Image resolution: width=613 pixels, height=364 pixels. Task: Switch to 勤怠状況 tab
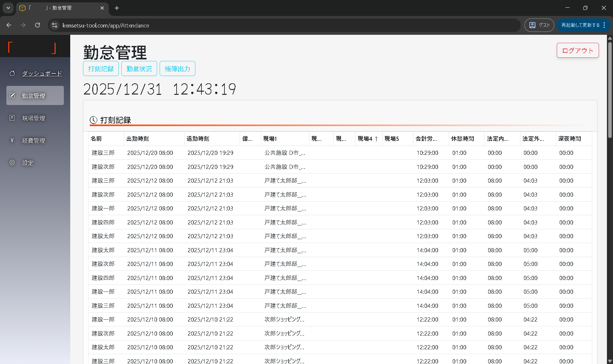(139, 69)
